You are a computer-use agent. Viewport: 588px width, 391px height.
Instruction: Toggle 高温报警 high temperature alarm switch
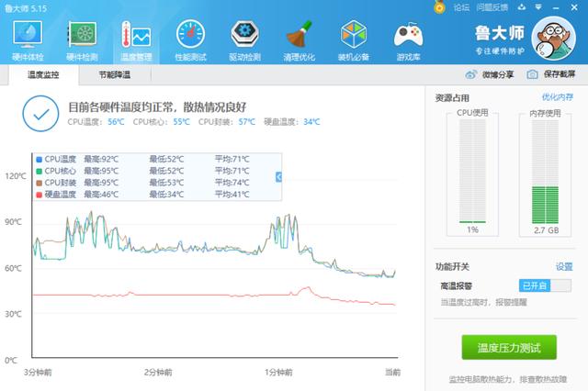coord(545,285)
